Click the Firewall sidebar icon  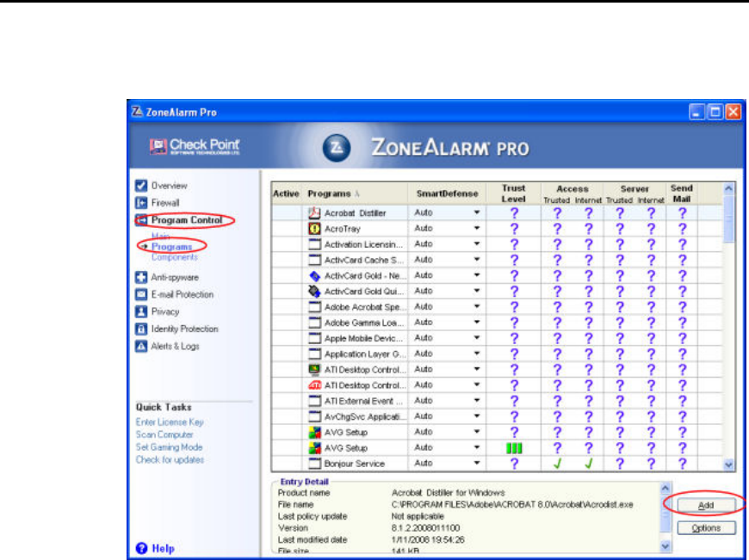point(141,203)
